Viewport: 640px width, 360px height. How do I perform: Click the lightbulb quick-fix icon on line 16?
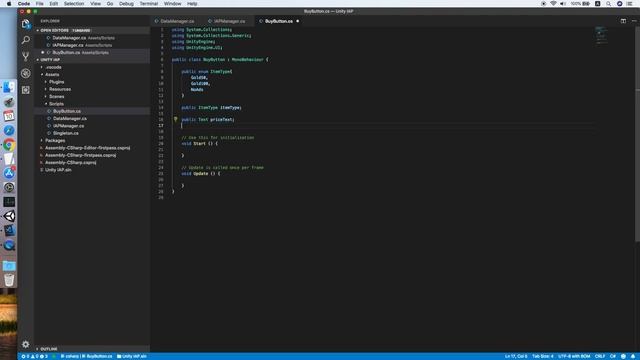pos(176,119)
